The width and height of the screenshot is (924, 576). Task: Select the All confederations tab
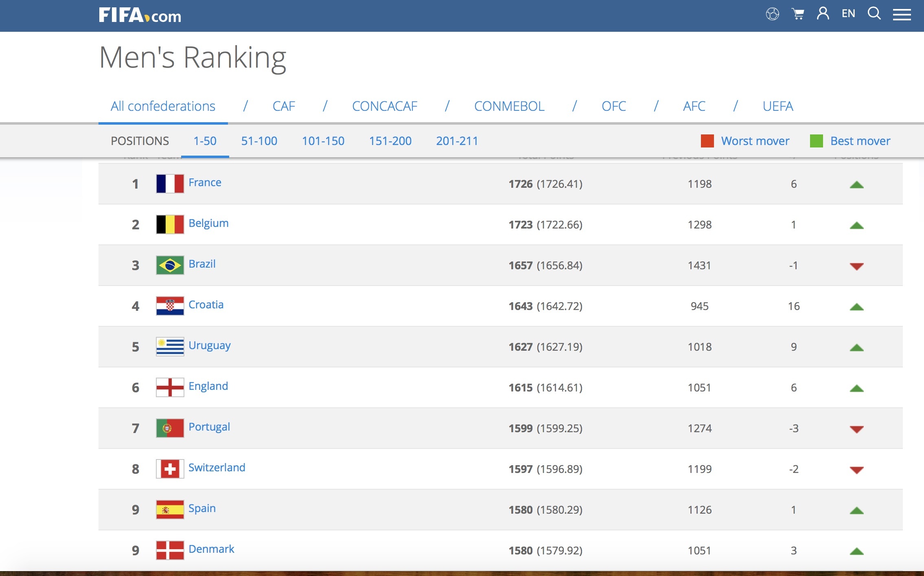163,106
